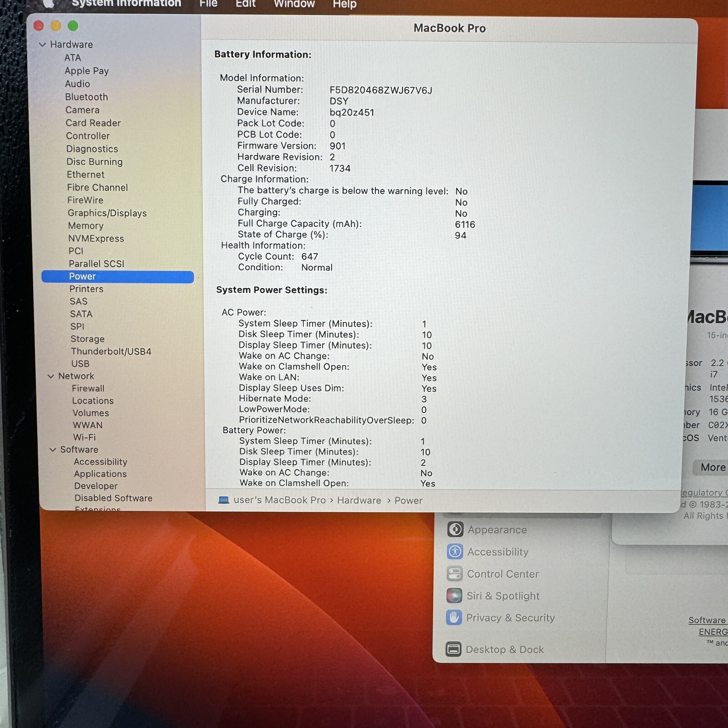
Task: Click user's MacBook Pro in path bar
Action: click(279, 500)
